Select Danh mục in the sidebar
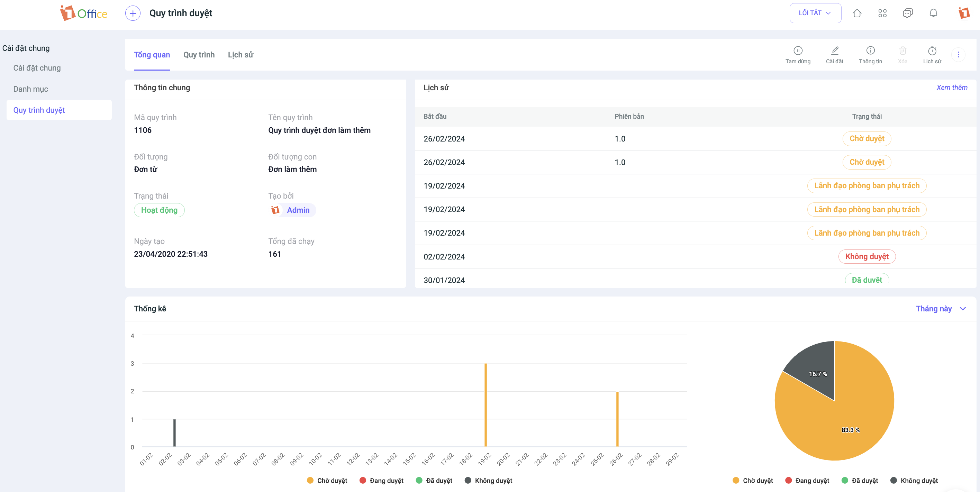Screen dimensions: 980x492 coord(30,89)
